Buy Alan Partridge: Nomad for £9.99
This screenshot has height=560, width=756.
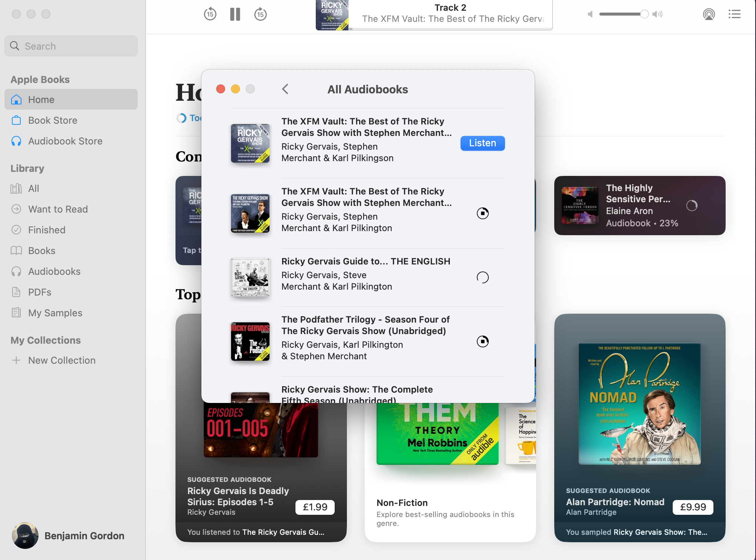click(x=693, y=507)
